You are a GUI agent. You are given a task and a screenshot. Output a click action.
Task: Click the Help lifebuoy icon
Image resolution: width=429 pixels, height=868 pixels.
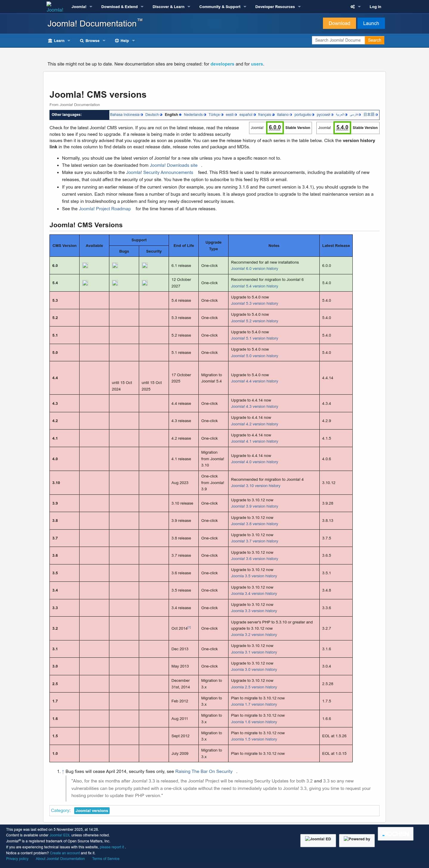tap(117, 41)
